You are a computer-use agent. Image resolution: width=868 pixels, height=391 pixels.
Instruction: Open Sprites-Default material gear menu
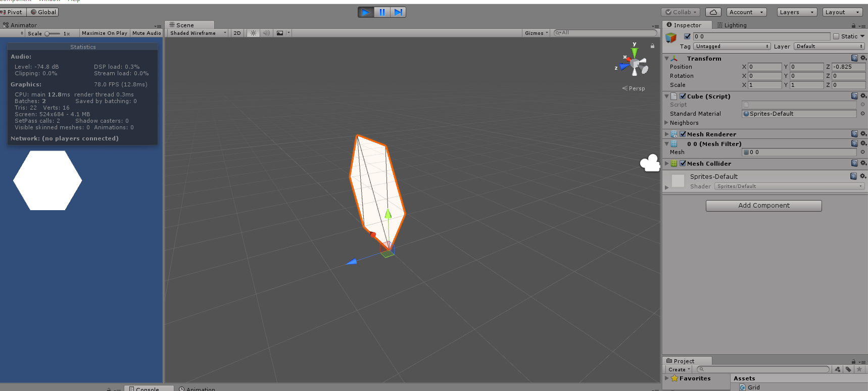(863, 176)
